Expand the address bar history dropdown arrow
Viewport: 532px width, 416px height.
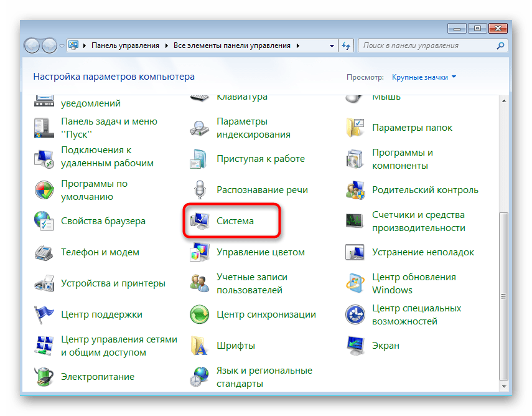pos(332,46)
